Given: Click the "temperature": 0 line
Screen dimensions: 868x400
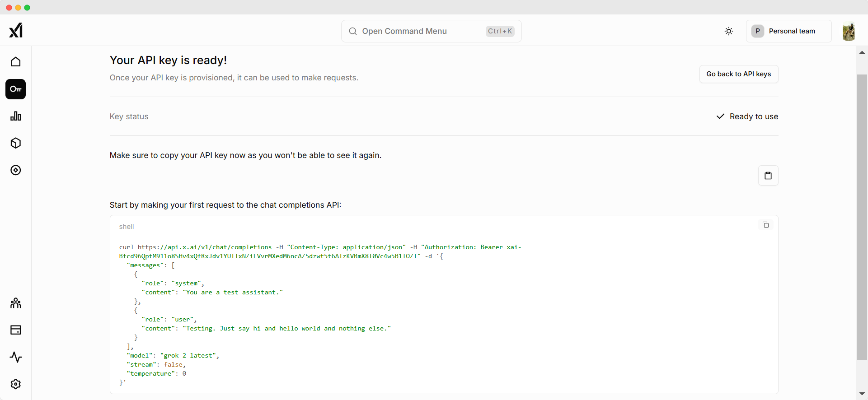Looking at the screenshot, I should pos(156,374).
